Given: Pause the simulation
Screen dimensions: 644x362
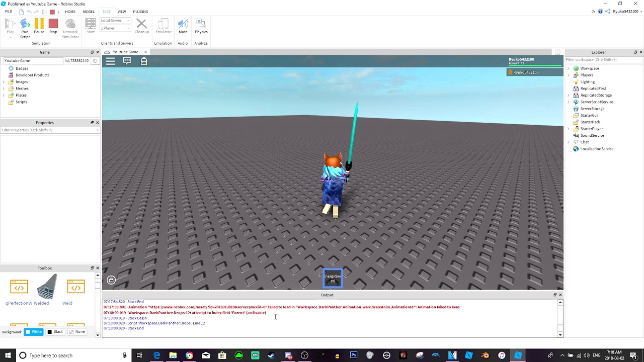Looking at the screenshot, I should pyautogui.click(x=39, y=27).
